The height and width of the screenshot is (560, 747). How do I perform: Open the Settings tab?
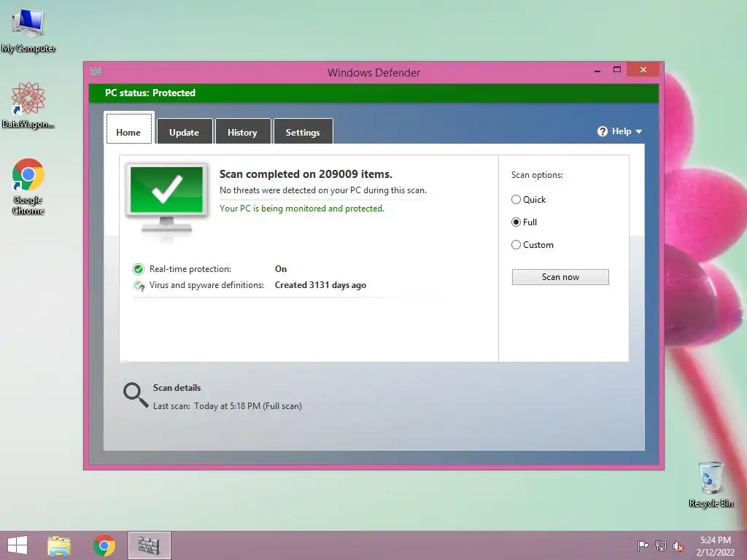303,131
